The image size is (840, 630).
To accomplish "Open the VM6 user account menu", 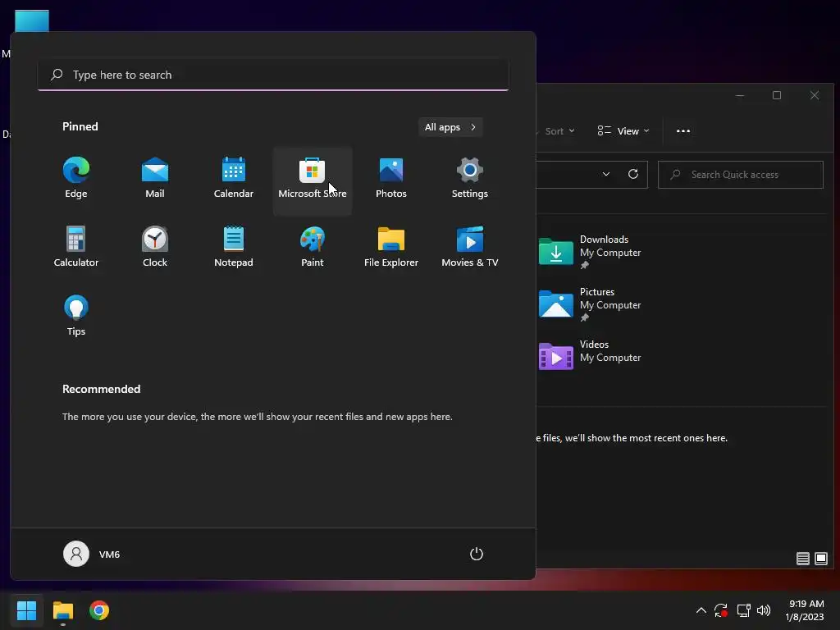I will pos(92,554).
